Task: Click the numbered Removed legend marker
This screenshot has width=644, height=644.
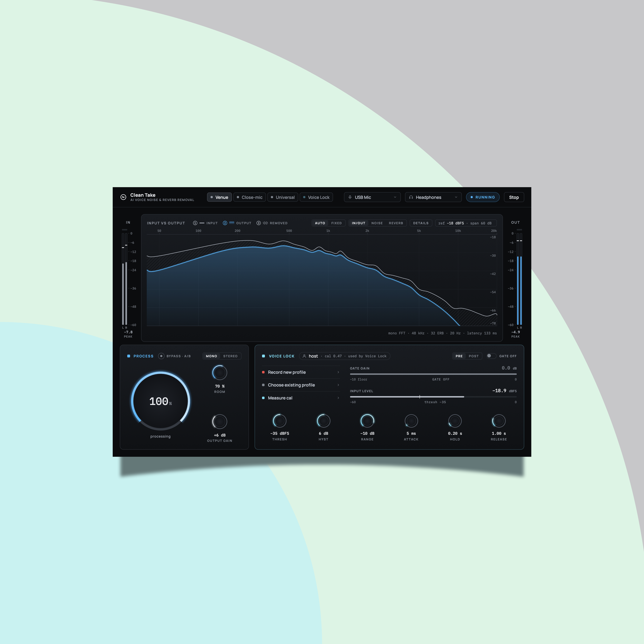Action: [259, 223]
